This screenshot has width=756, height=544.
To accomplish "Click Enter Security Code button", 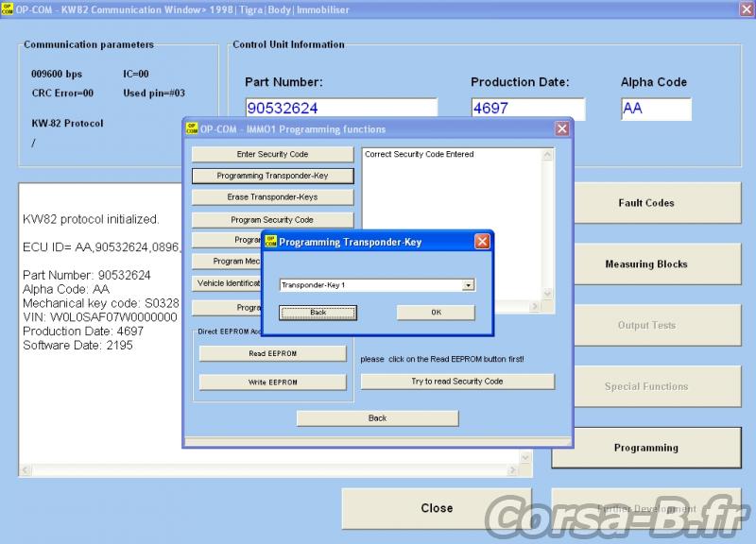I will click(x=272, y=154).
